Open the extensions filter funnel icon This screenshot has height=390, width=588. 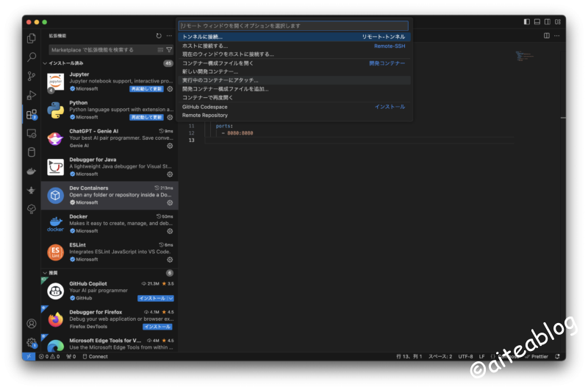click(169, 50)
